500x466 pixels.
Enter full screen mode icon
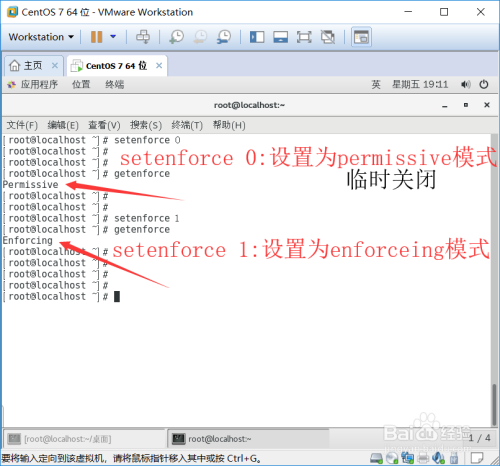pos(304,37)
